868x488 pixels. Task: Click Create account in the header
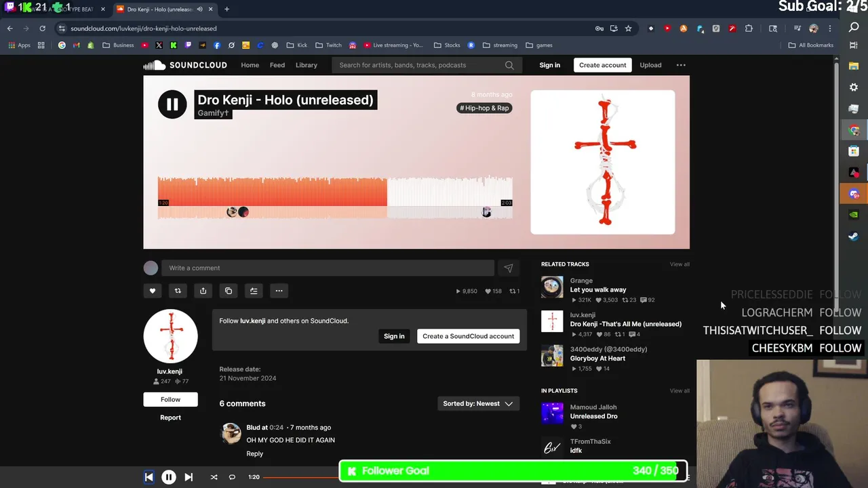[602, 65]
